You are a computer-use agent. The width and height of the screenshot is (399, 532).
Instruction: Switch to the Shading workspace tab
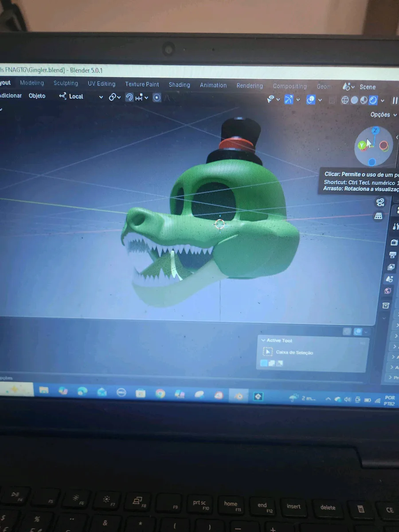click(179, 85)
